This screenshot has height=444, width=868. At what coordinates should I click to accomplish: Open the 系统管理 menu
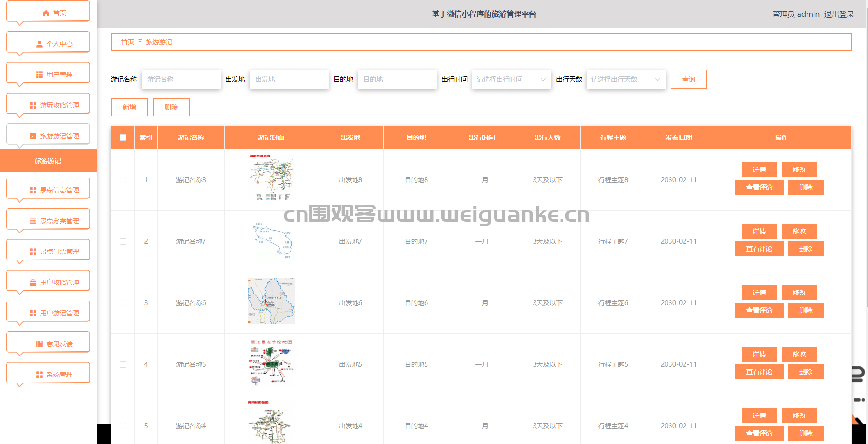click(48, 375)
